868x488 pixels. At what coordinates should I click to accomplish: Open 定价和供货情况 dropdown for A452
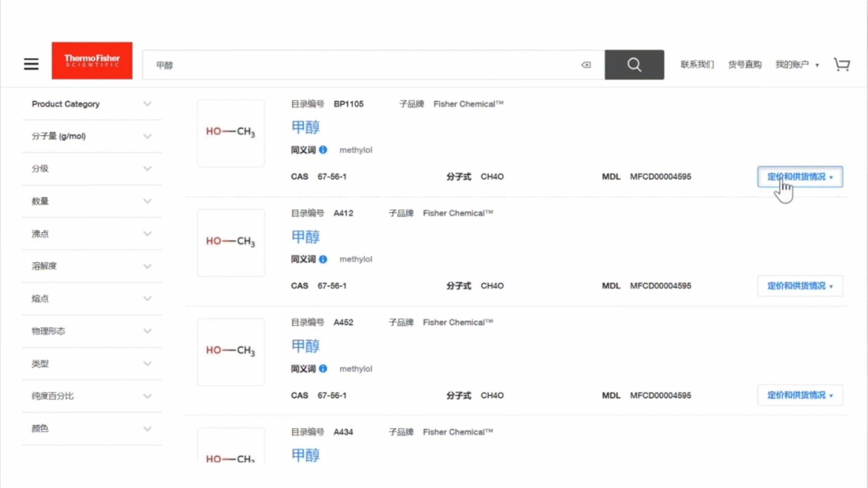pyautogui.click(x=800, y=395)
